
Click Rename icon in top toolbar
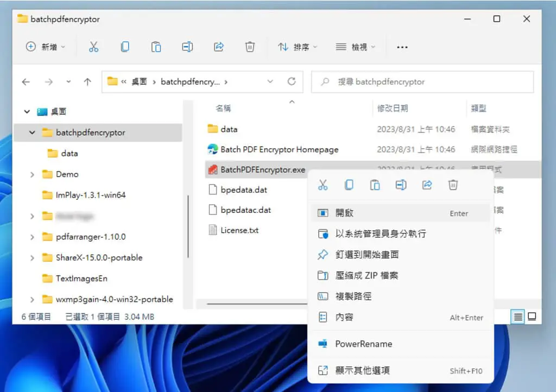coord(187,47)
